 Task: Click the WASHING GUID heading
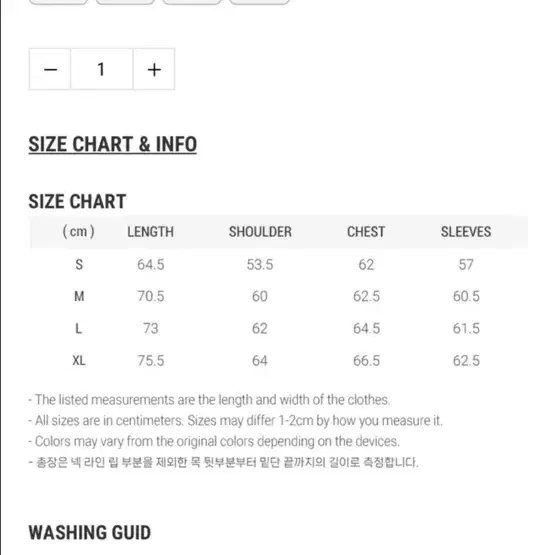pyautogui.click(x=90, y=533)
